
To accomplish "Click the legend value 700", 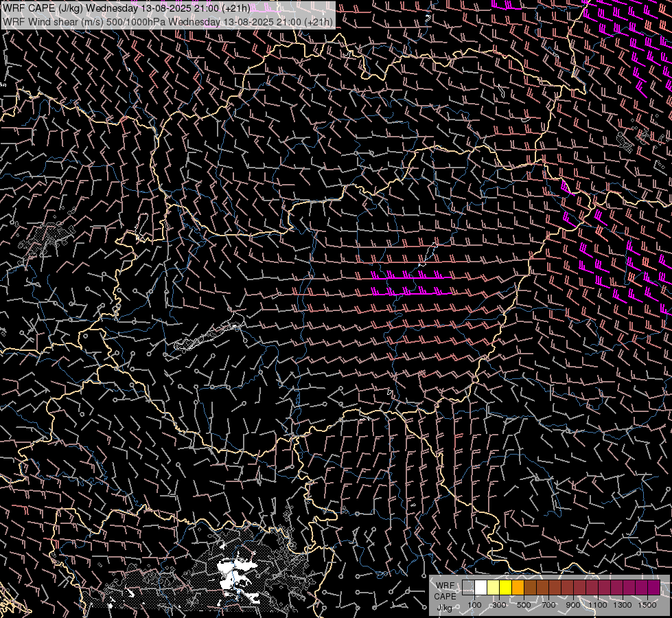I will click(x=548, y=605).
